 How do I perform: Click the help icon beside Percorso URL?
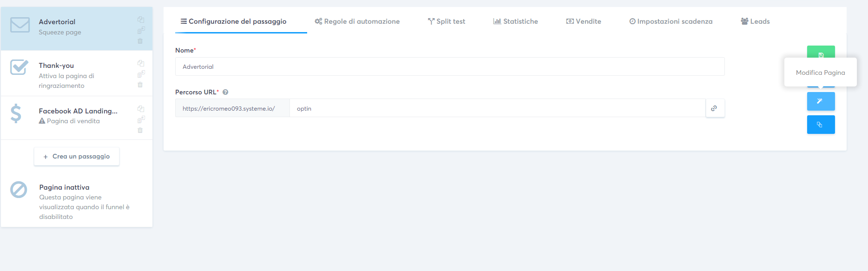[225, 92]
